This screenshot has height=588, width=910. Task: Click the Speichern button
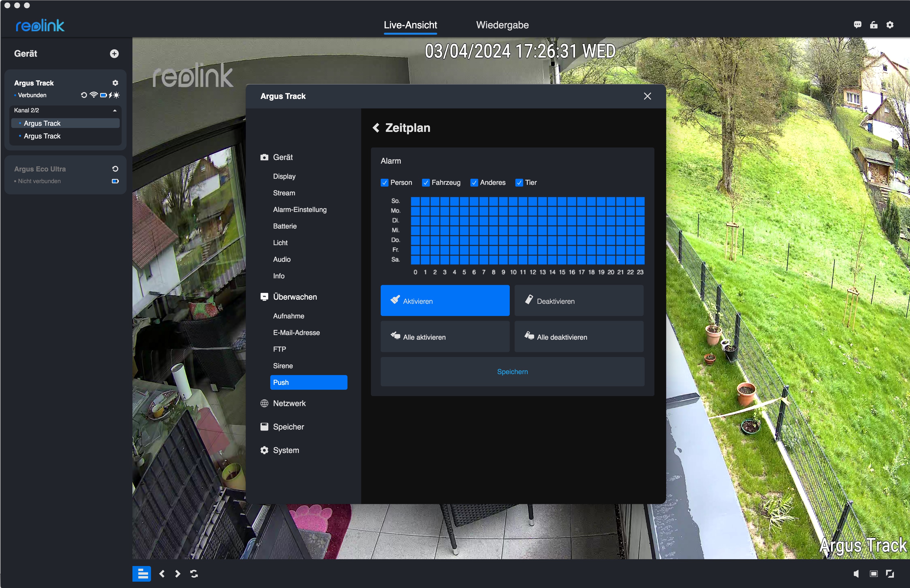click(512, 371)
